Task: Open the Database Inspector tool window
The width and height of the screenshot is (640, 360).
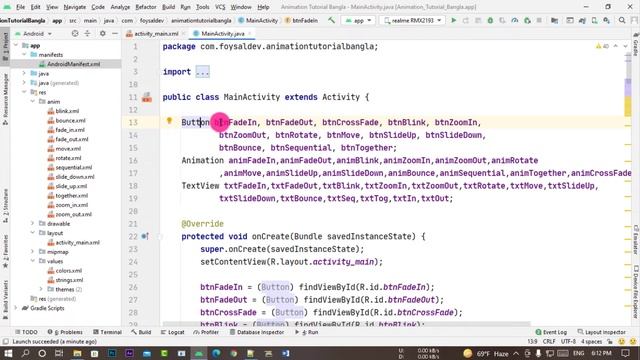Action: 257,332
